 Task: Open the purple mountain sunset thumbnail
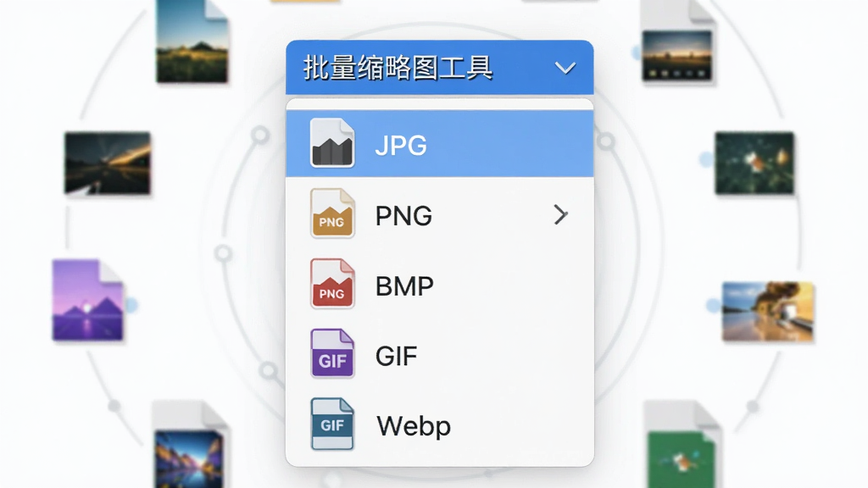point(88,300)
